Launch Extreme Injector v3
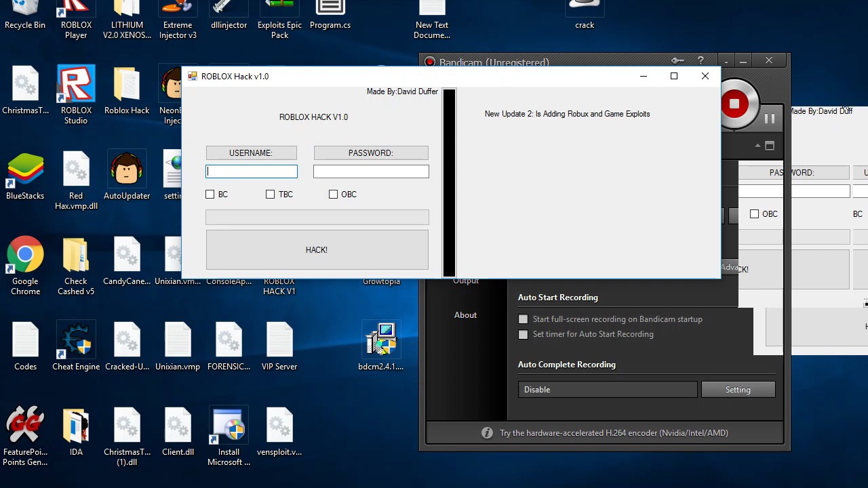This screenshot has width=868, height=488. [178, 19]
